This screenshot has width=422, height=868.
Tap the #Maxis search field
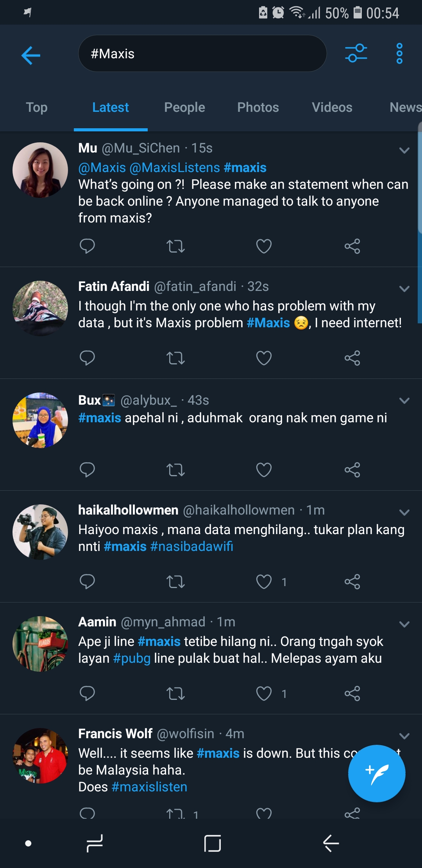pyautogui.click(x=202, y=54)
